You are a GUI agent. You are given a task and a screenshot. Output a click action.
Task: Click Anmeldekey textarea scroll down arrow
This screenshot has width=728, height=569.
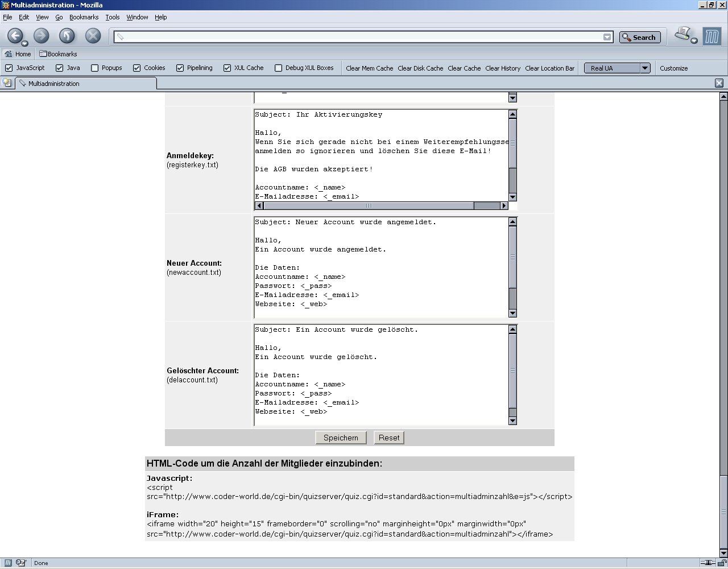512,197
